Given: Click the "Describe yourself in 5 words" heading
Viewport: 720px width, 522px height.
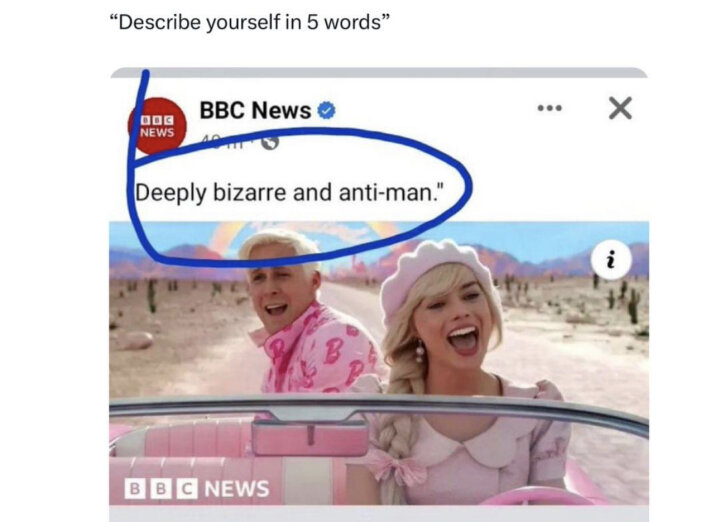Looking at the screenshot, I should pyautogui.click(x=250, y=22).
